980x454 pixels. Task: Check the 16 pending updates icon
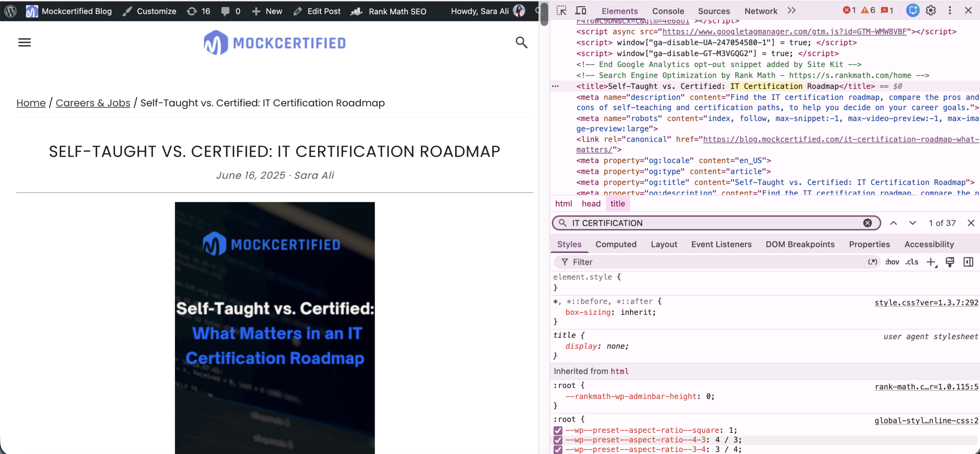pos(198,11)
